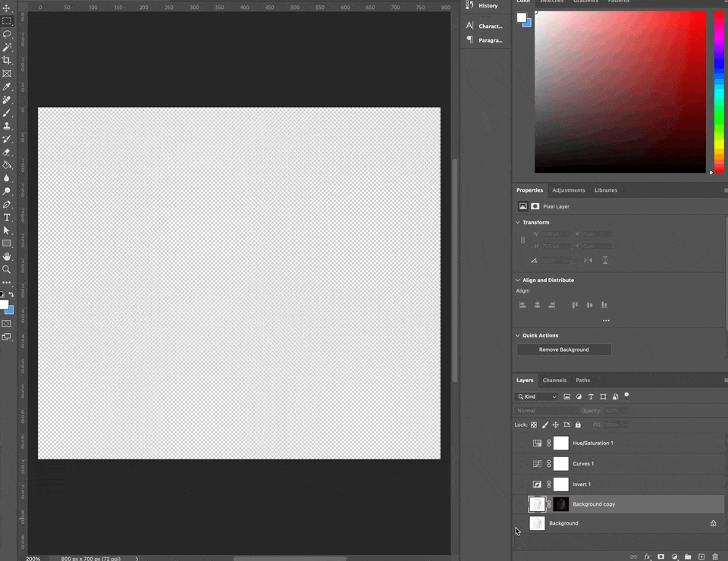Switch to the Paths tab
The width and height of the screenshot is (728, 561).
(x=582, y=380)
